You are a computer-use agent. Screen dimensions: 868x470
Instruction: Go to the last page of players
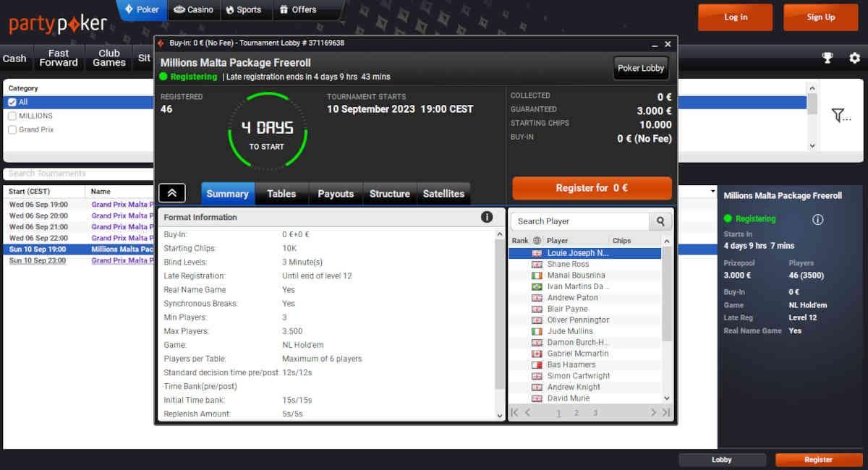pyautogui.click(x=666, y=413)
